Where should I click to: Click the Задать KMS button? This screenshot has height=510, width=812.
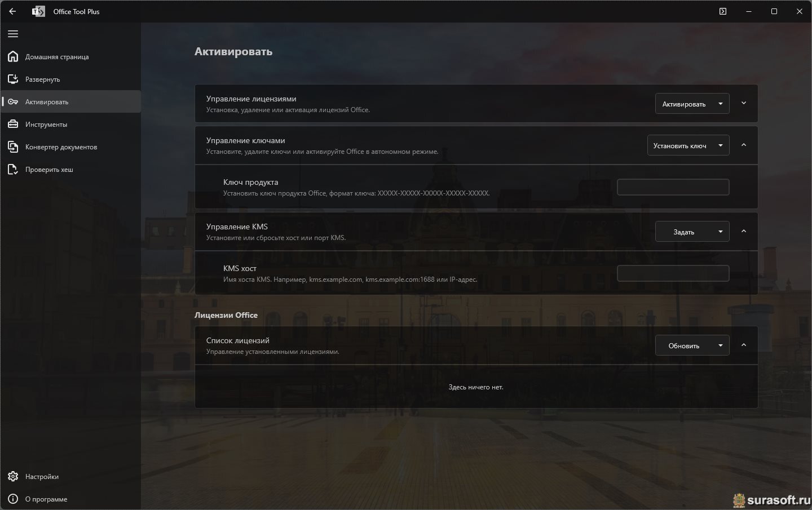click(683, 232)
